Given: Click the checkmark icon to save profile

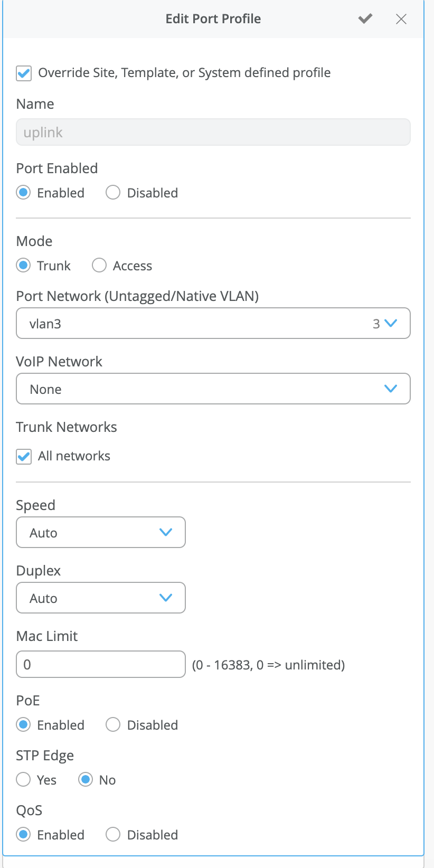Looking at the screenshot, I should click(x=365, y=19).
